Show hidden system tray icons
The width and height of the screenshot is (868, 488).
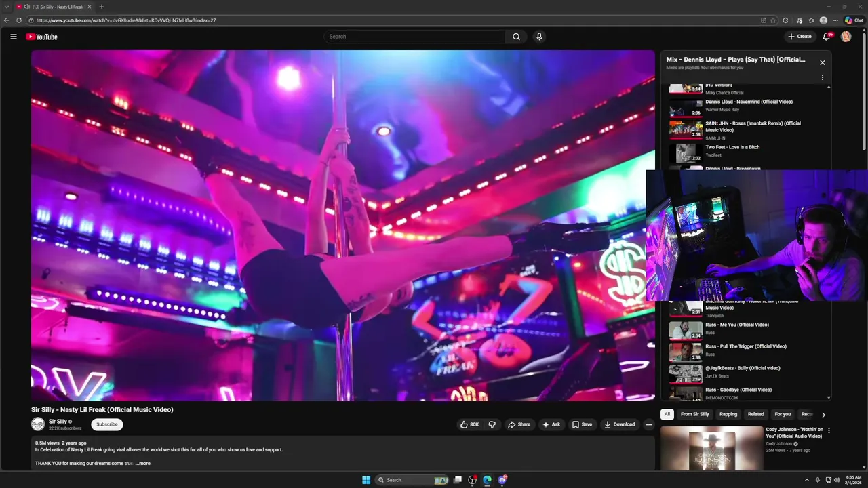[806, 480]
